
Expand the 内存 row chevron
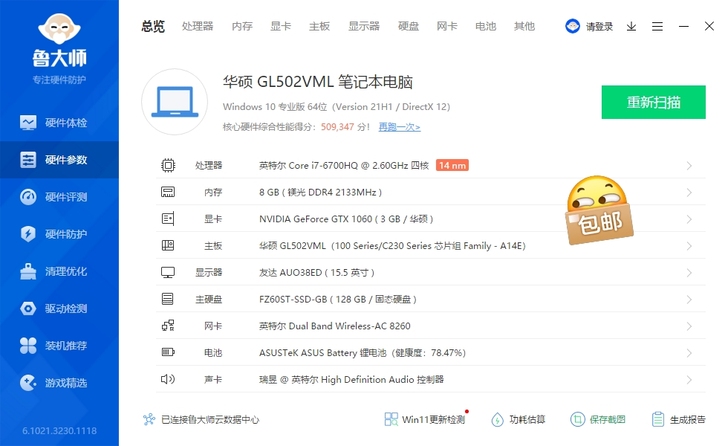point(689,193)
